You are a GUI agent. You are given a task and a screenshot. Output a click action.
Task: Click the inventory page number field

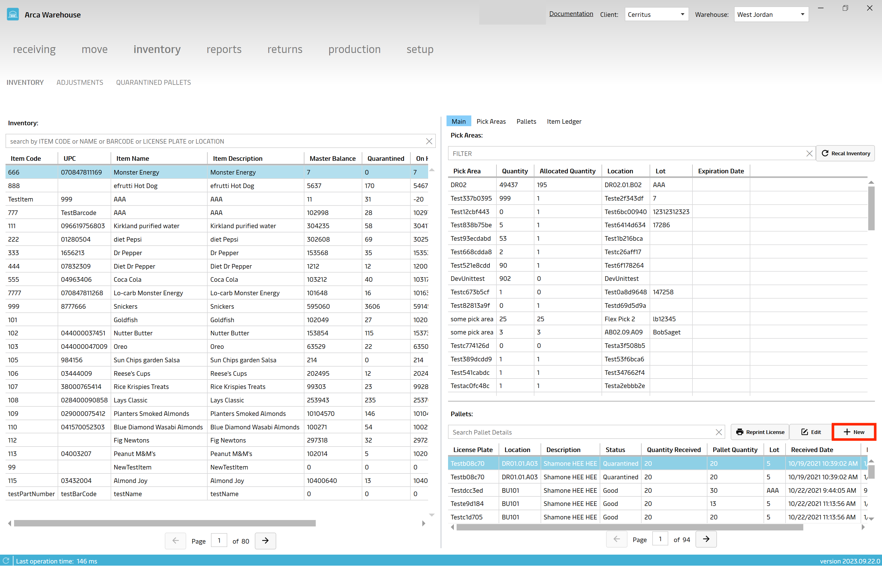219,540
